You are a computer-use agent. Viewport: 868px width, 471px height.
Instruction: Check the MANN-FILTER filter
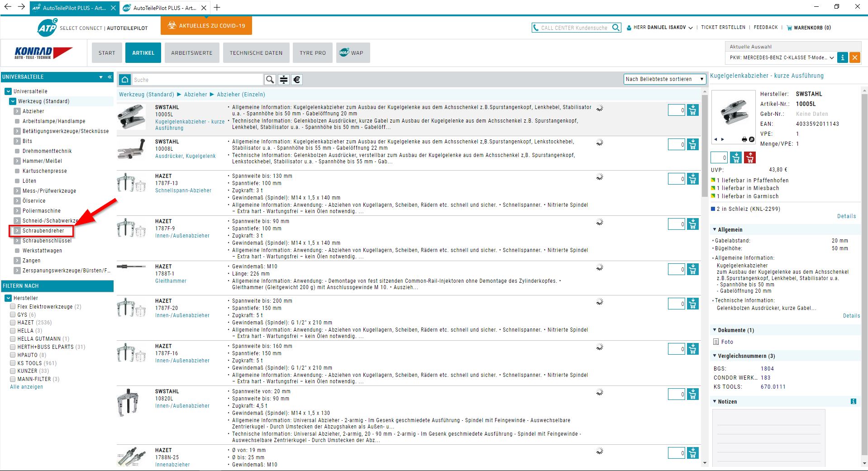(x=13, y=379)
